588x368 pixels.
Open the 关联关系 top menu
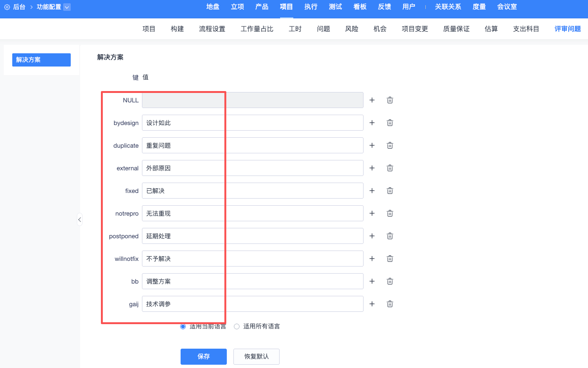pos(448,7)
